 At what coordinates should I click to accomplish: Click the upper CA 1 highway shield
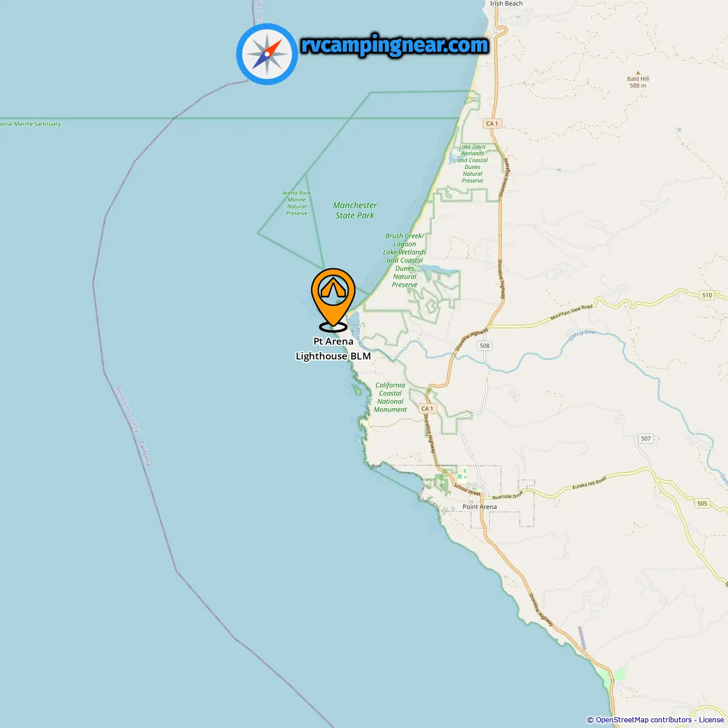[x=492, y=123]
